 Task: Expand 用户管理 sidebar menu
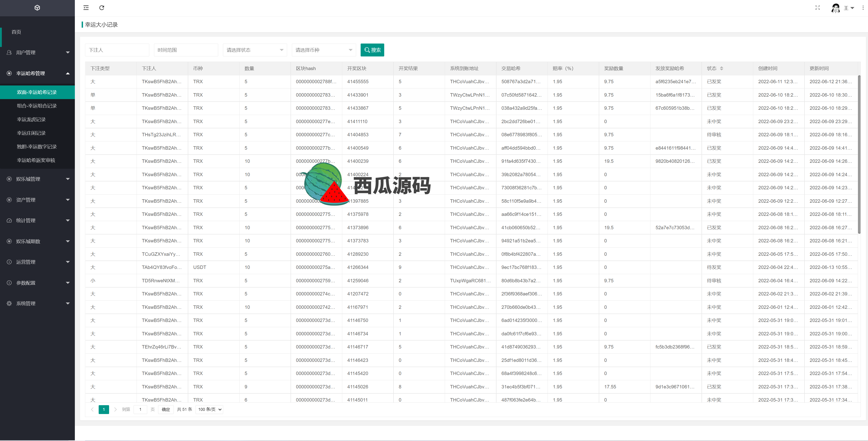pyautogui.click(x=37, y=53)
